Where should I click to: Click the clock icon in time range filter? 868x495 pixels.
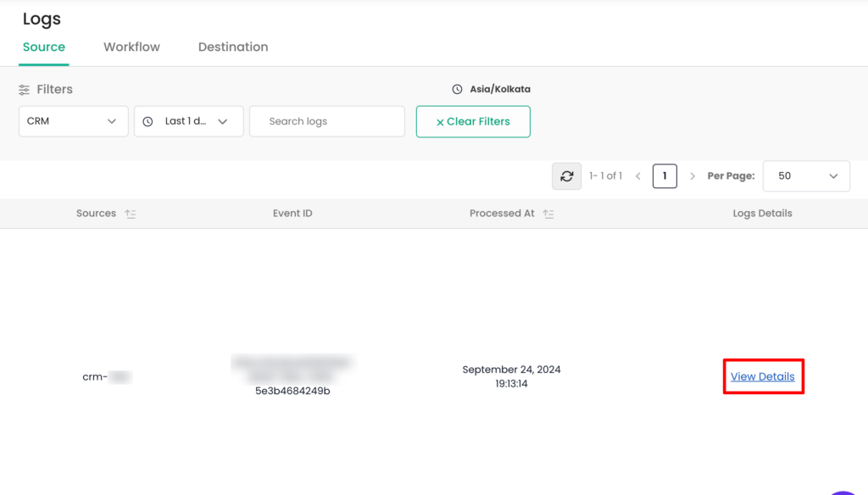tap(147, 121)
